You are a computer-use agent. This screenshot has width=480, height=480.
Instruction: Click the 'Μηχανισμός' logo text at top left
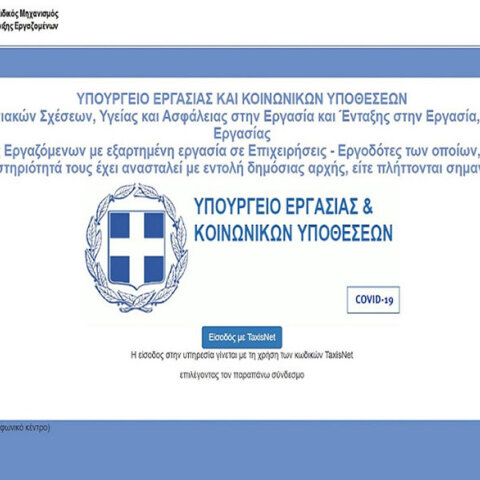click(x=39, y=14)
